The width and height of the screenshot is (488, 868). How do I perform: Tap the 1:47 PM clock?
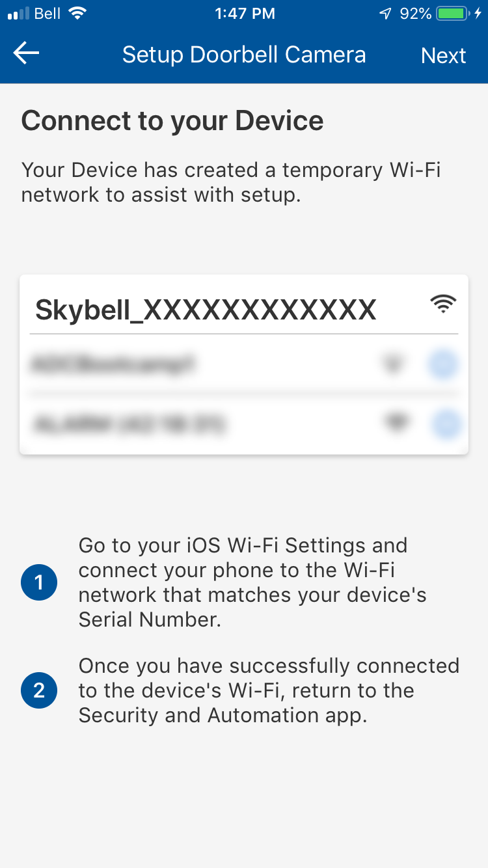click(x=245, y=14)
